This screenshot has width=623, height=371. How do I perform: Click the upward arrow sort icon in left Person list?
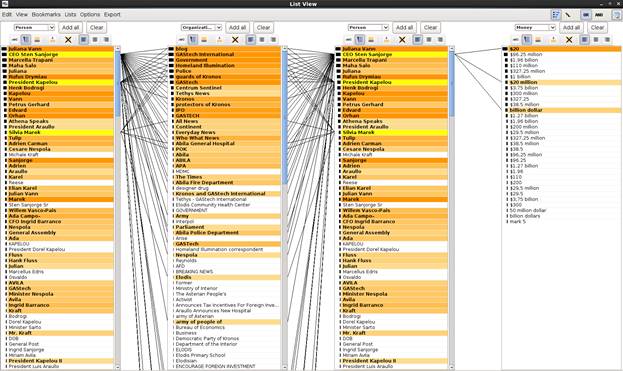pos(52,39)
